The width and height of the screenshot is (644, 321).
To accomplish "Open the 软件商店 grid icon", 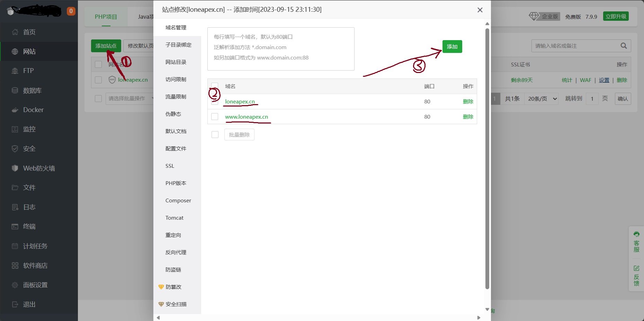I will [15, 266].
